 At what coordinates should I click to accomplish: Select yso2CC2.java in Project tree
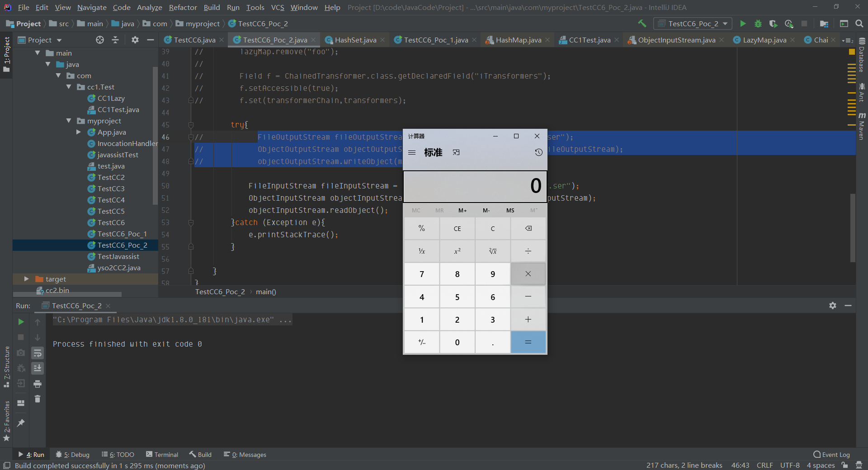pyautogui.click(x=119, y=268)
